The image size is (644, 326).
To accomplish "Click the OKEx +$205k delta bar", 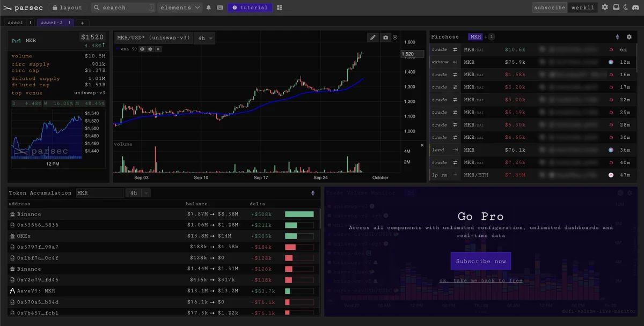I will 299,236.
